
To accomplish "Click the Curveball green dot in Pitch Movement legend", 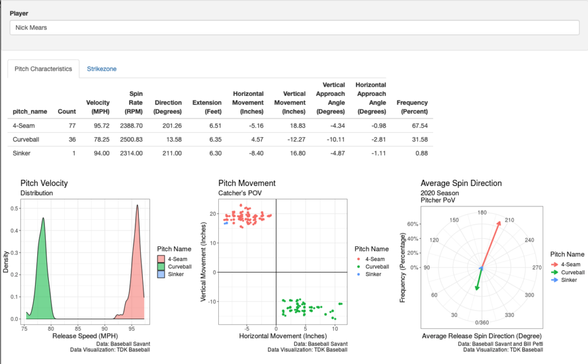I will 358,266.
